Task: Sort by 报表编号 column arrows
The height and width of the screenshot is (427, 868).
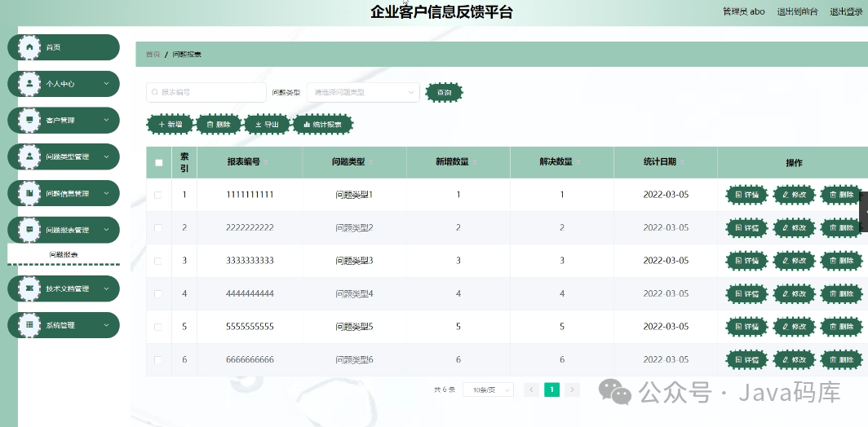Action: (x=266, y=162)
